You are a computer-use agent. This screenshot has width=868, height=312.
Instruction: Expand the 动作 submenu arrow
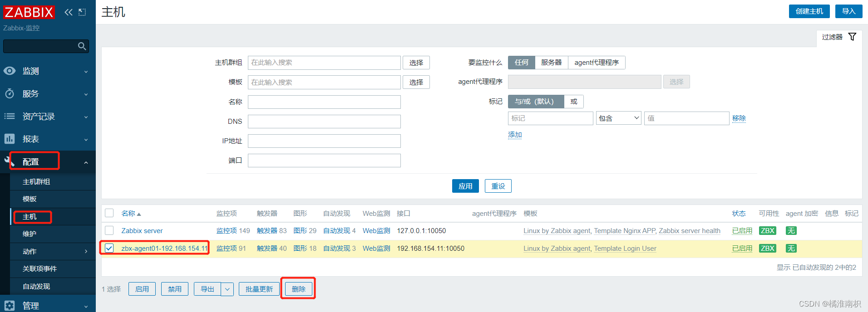(86, 251)
